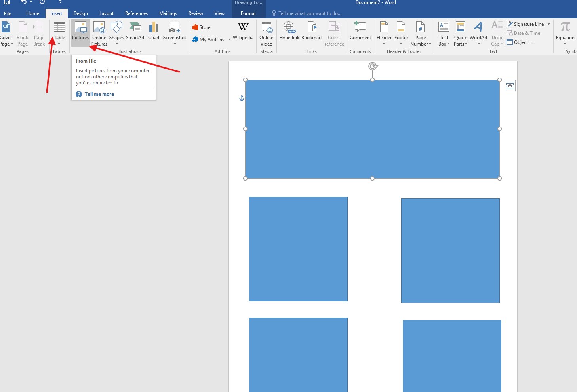
Task: Open the My Add-ins dropdown arrow
Action: point(229,40)
